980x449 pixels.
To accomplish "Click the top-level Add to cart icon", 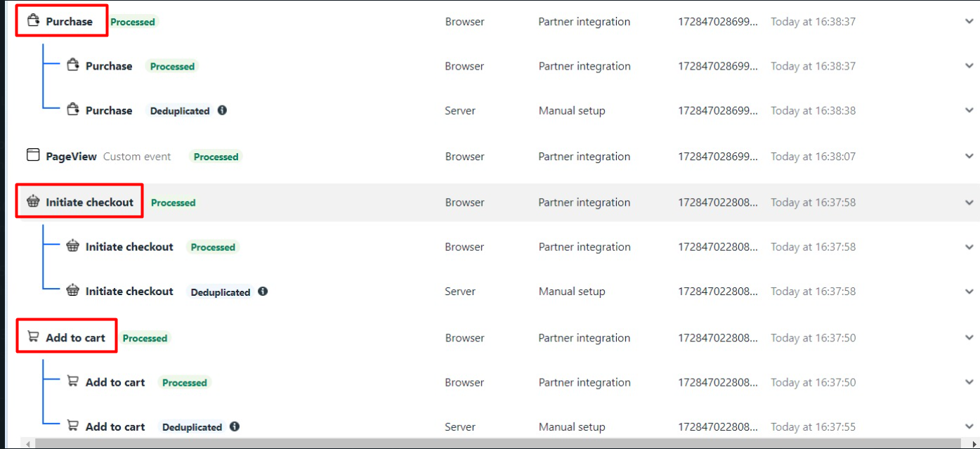I will [x=33, y=337].
